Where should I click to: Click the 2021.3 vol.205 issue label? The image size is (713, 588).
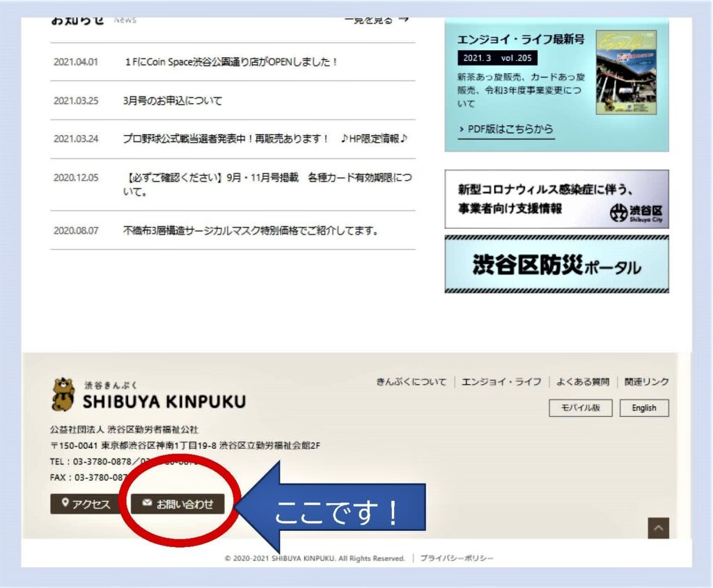point(497,58)
